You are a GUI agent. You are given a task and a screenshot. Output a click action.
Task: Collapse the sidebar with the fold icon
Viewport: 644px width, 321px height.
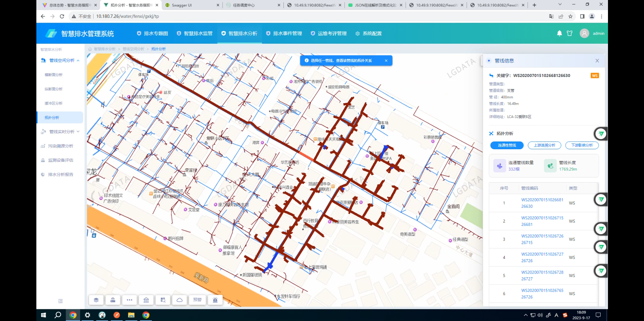(x=61, y=301)
